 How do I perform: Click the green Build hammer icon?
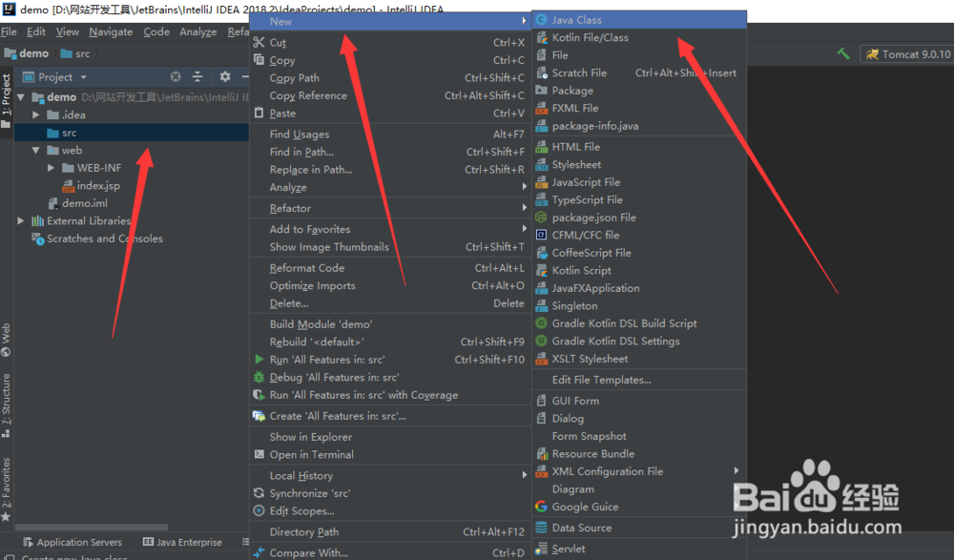tap(843, 53)
